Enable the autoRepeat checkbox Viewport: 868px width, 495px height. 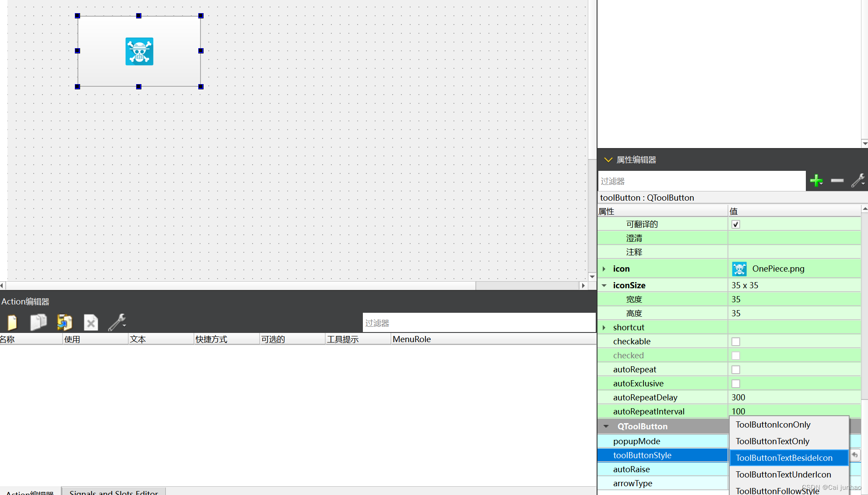(736, 369)
